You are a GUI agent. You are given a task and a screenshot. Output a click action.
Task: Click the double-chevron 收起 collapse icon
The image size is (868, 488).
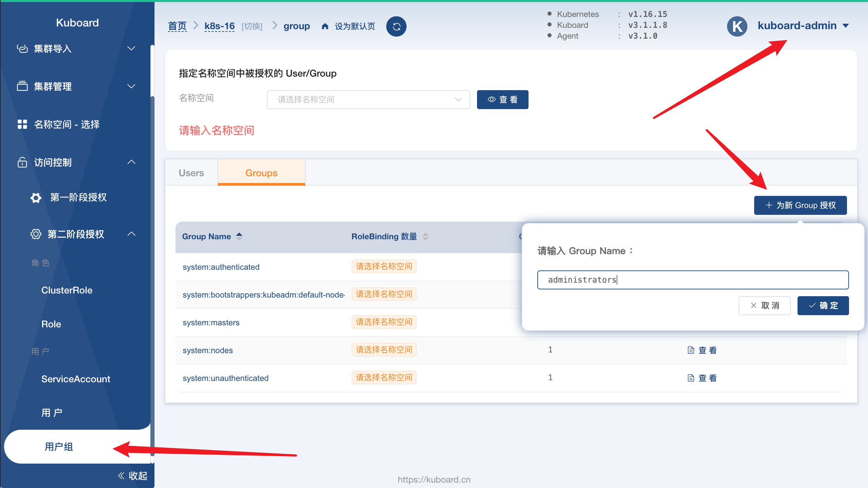[x=121, y=476]
